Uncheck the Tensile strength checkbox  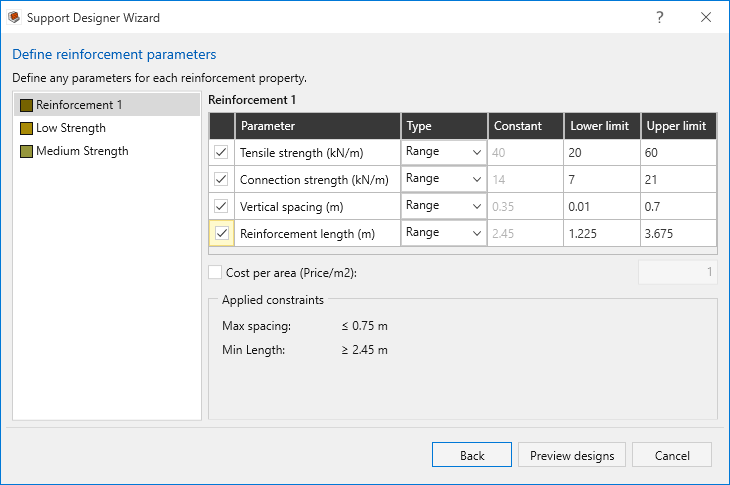pyautogui.click(x=221, y=152)
